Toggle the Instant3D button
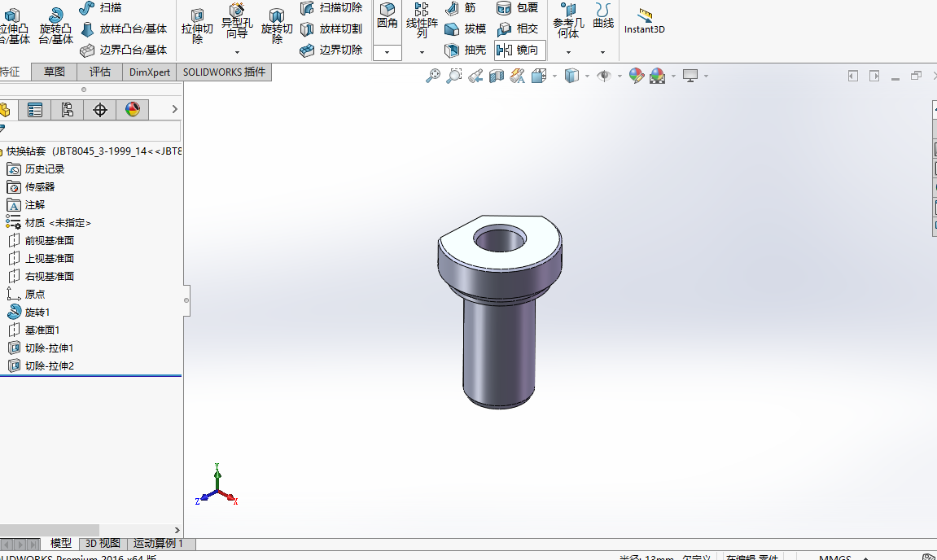Viewport: 937px width, 560px height. pos(644,21)
